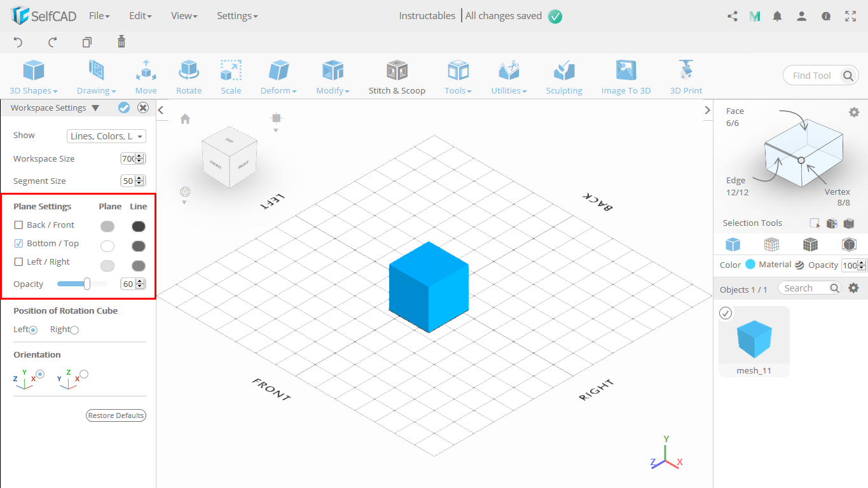Viewport: 868px width, 488px height.
Task: Select the Scale tool
Action: coord(231,77)
